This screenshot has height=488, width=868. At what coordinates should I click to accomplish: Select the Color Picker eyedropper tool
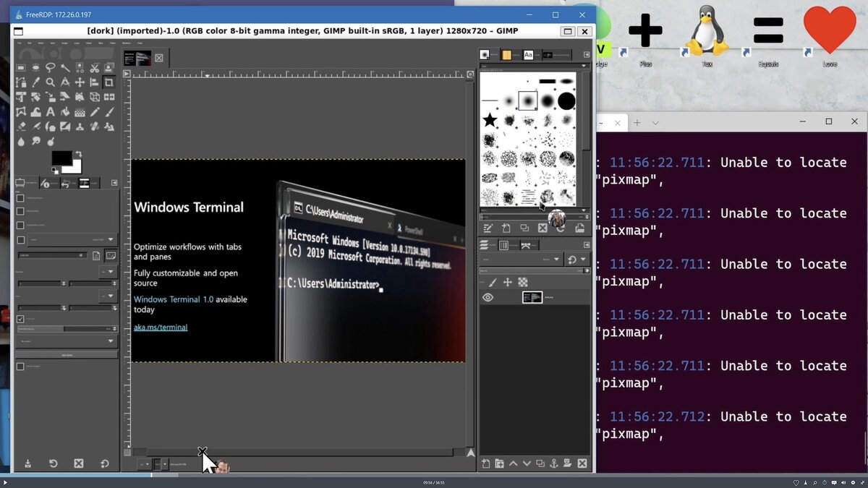click(x=35, y=82)
